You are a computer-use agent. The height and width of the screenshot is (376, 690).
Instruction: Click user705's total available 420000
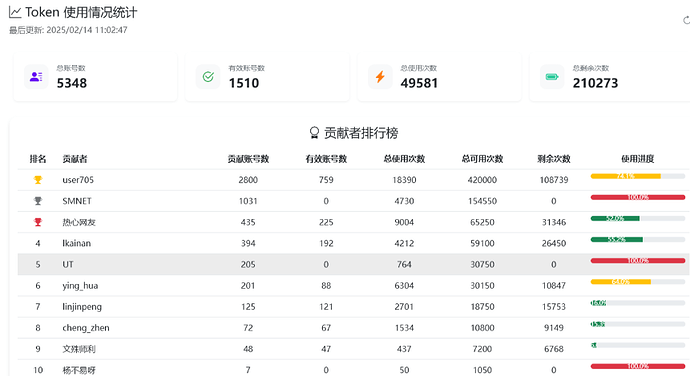[482, 180]
